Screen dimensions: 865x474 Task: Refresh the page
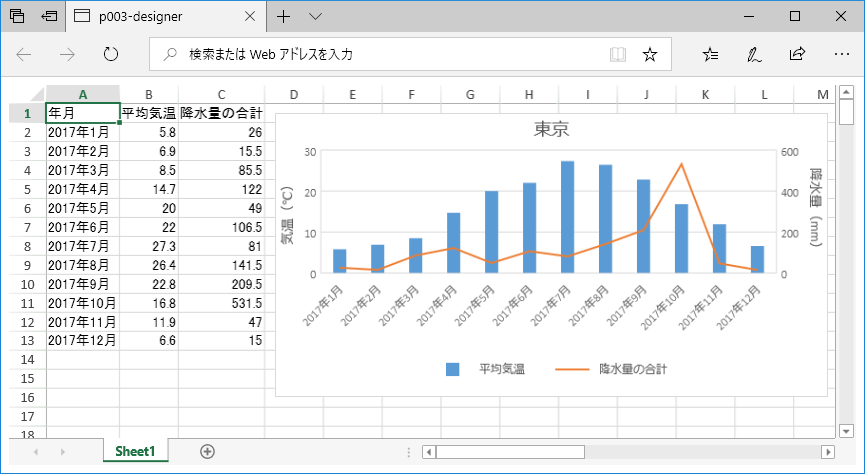pyautogui.click(x=111, y=54)
